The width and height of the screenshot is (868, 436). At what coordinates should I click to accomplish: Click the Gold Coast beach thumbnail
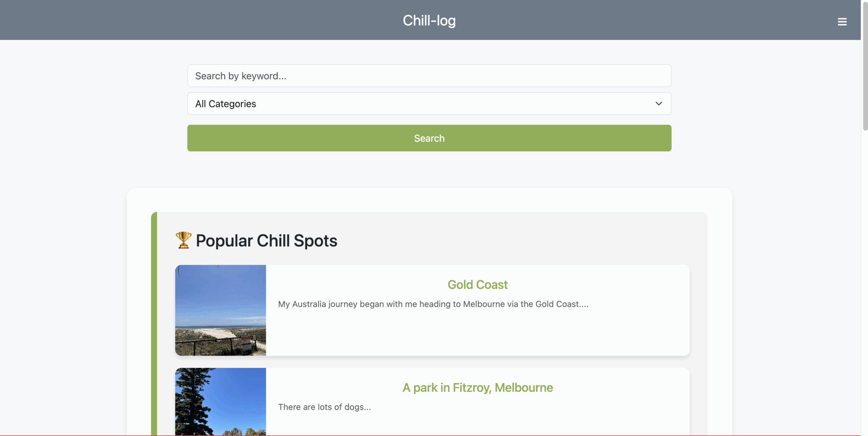(220, 310)
